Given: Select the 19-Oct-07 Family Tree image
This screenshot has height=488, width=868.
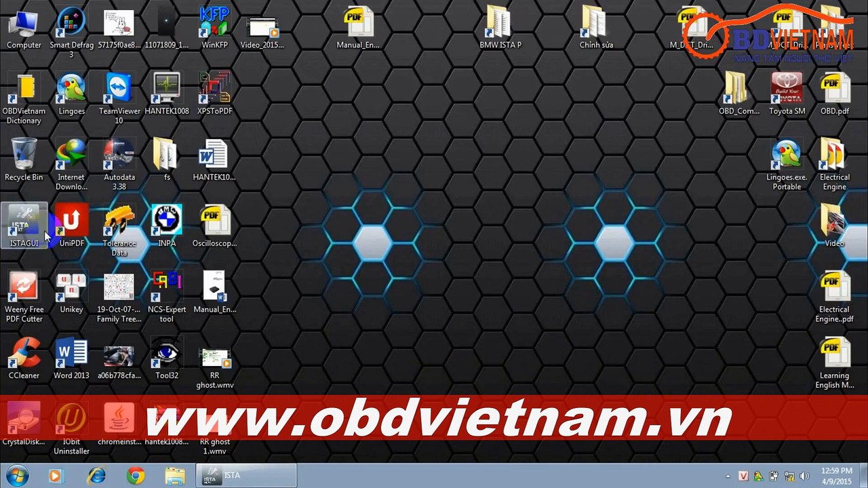Looking at the screenshot, I should [119, 297].
